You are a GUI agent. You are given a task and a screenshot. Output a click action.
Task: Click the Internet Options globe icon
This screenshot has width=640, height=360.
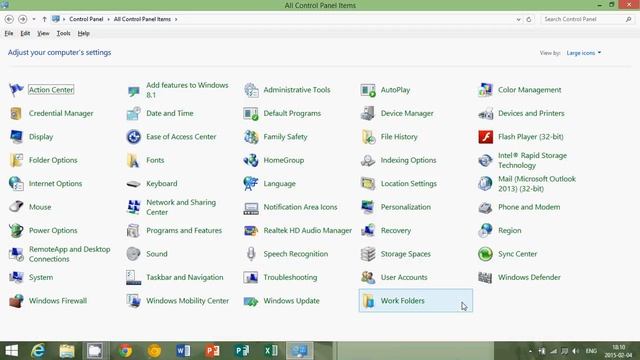tap(16, 184)
